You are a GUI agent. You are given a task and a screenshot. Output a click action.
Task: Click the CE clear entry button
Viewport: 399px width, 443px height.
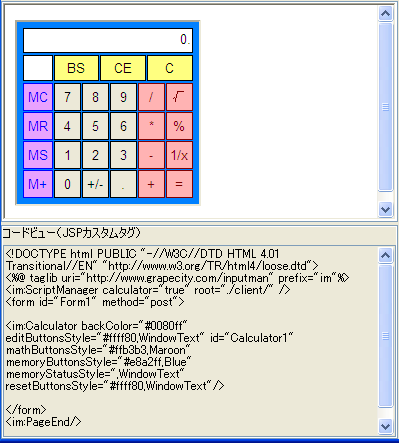[x=123, y=68]
